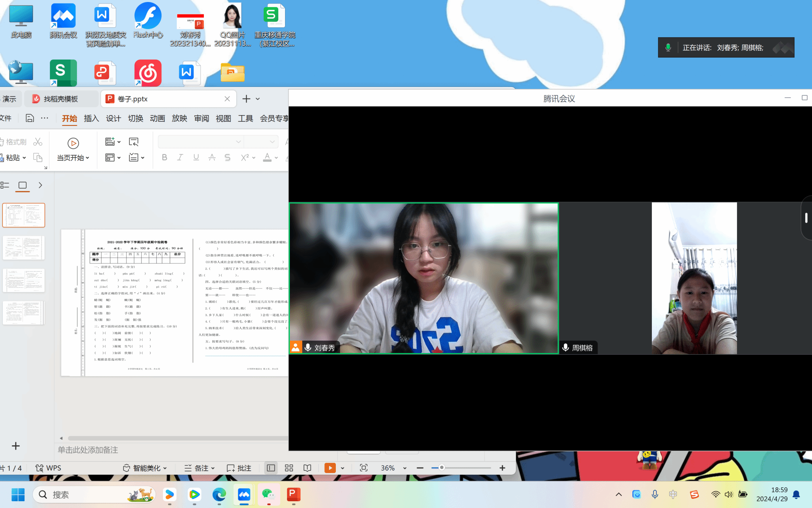This screenshot has height=508, width=812.
Task: Open slide sorter grid view icon
Action: click(x=289, y=468)
